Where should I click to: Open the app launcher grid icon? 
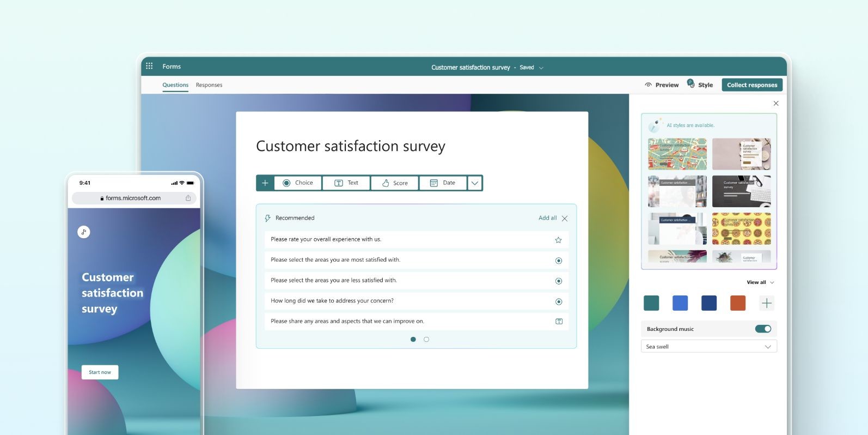tap(149, 66)
